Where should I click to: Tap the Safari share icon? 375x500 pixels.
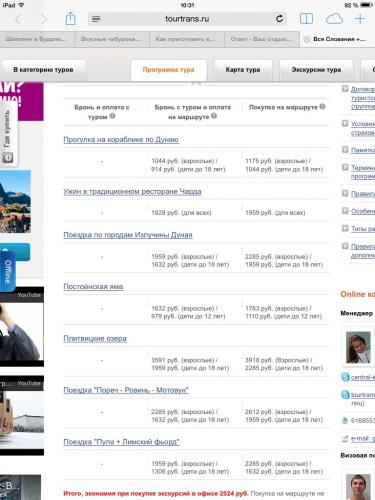pos(70,18)
